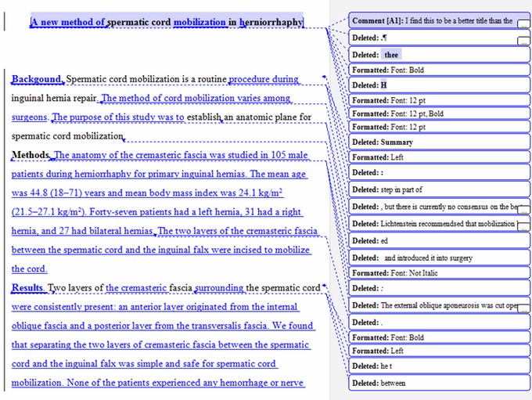Click the 'Backgound.' section heading
Viewport: 532px width, 400px height.
tap(38, 79)
